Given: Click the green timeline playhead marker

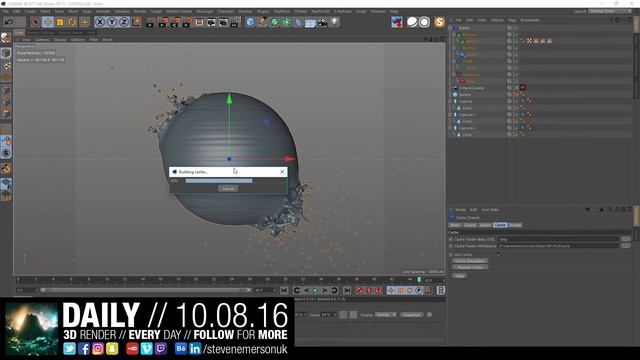Looking at the screenshot, I should click(419, 280).
